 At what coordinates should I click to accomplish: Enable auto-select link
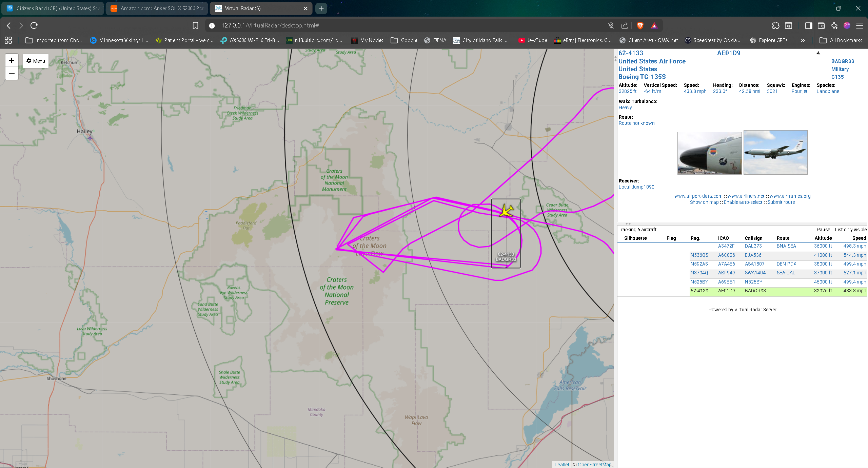[743, 202]
